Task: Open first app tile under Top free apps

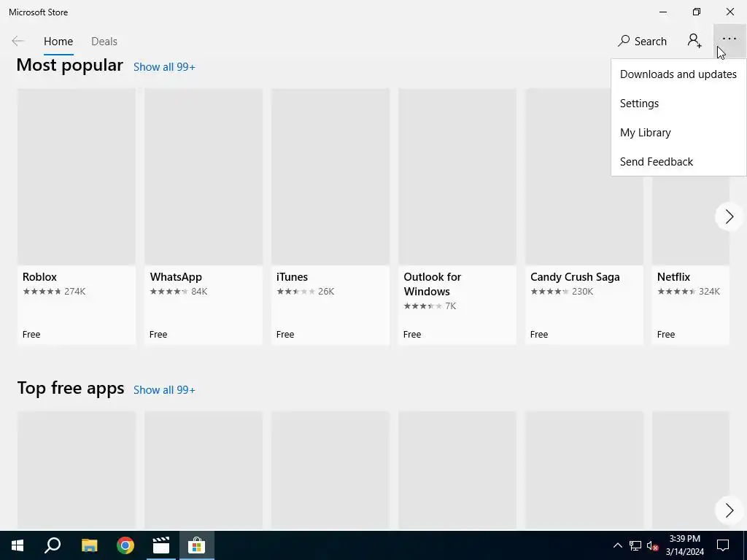Action: [x=76, y=470]
